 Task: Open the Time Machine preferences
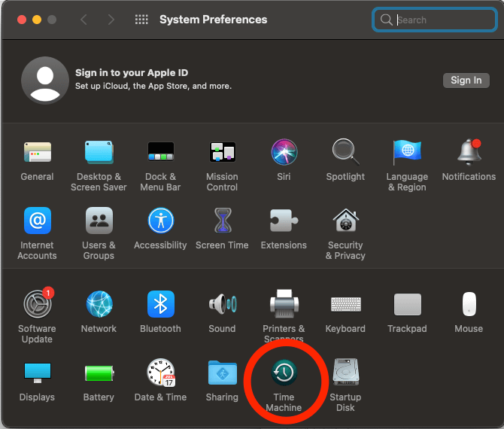pos(284,374)
